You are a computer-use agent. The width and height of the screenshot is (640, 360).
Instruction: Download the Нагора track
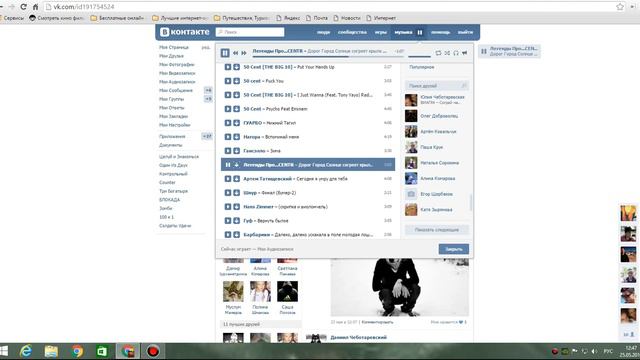pyautogui.click(x=236, y=137)
